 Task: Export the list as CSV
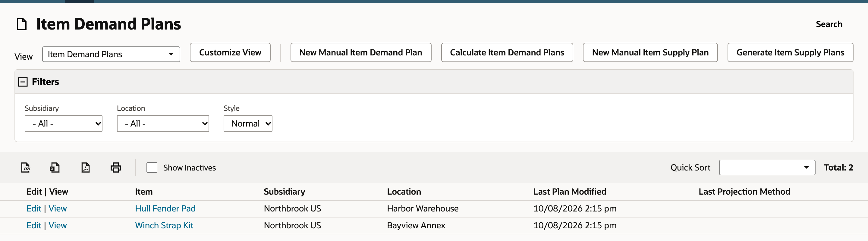coord(26,167)
